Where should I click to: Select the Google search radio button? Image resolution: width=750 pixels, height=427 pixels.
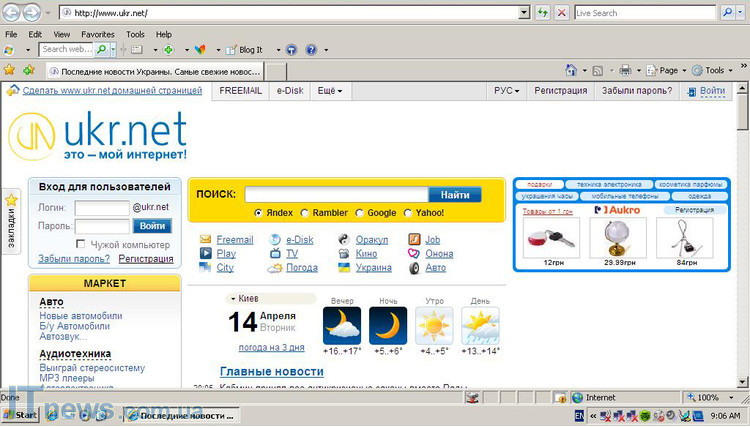click(360, 213)
